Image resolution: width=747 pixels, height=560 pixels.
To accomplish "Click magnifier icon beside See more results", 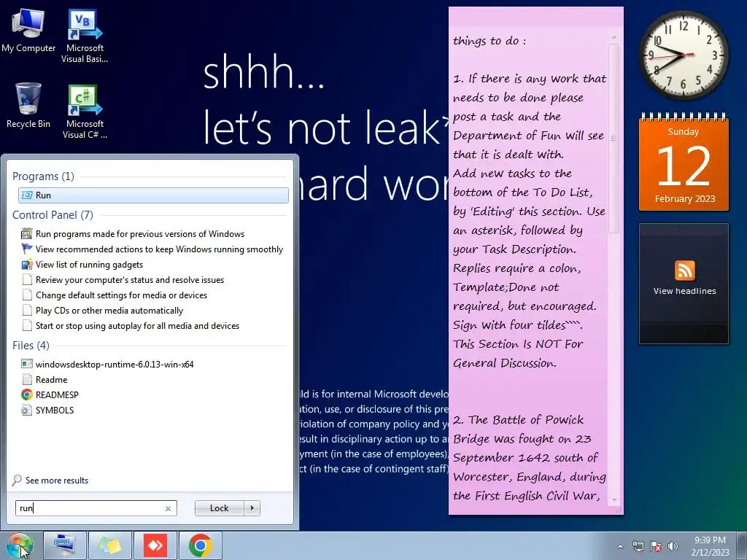I will tap(17, 480).
